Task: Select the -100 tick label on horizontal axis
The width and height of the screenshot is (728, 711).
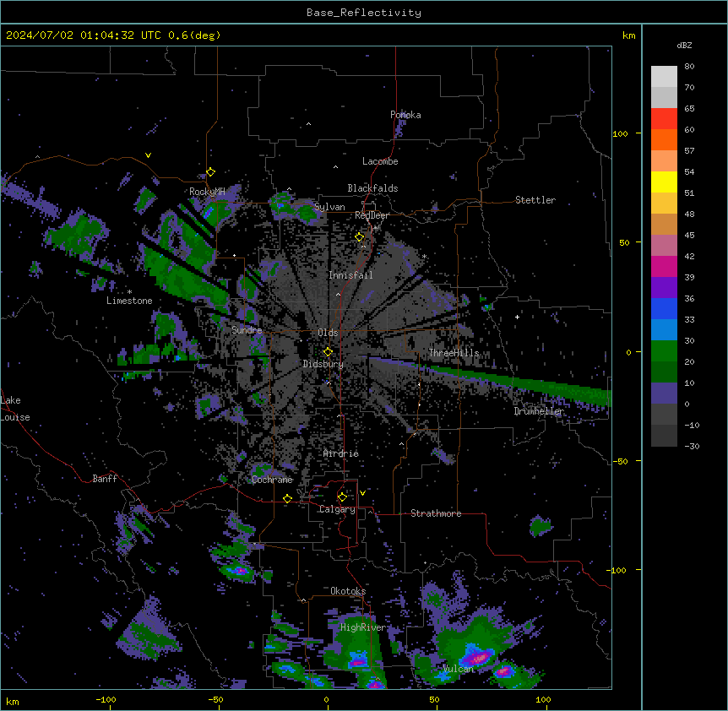Action: pos(106,700)
